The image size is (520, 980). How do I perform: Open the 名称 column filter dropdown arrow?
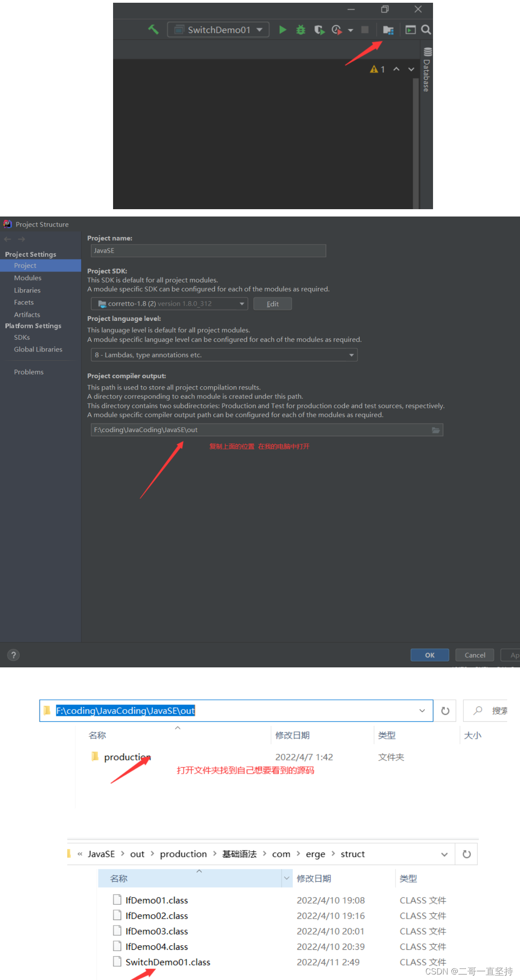[x=287, y=878]
